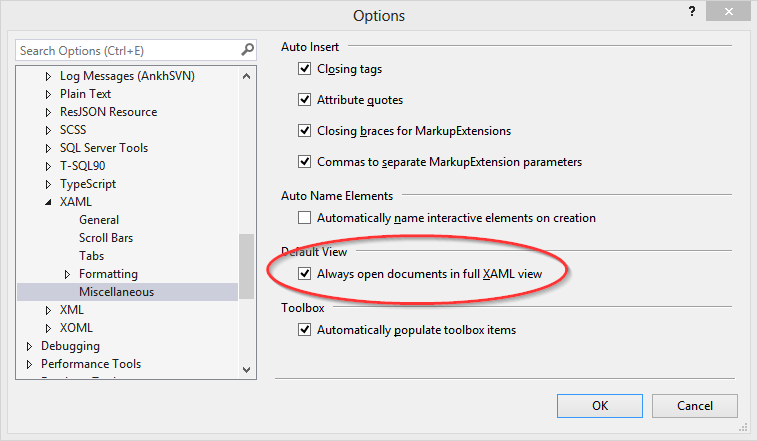Expand the SCSS node

(x=48, y=130)
